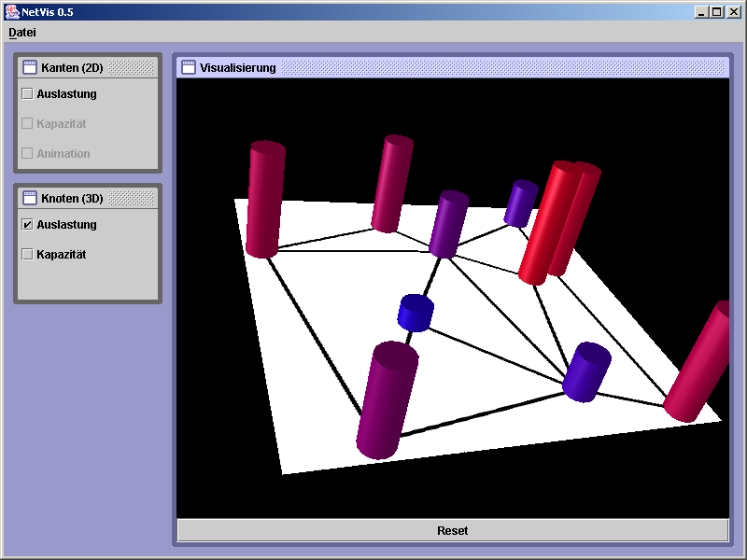This screenshot has width=747, height=560.
Task: Click the Knoten (3D) panel frame icon
Action: [x=30, y=198]
